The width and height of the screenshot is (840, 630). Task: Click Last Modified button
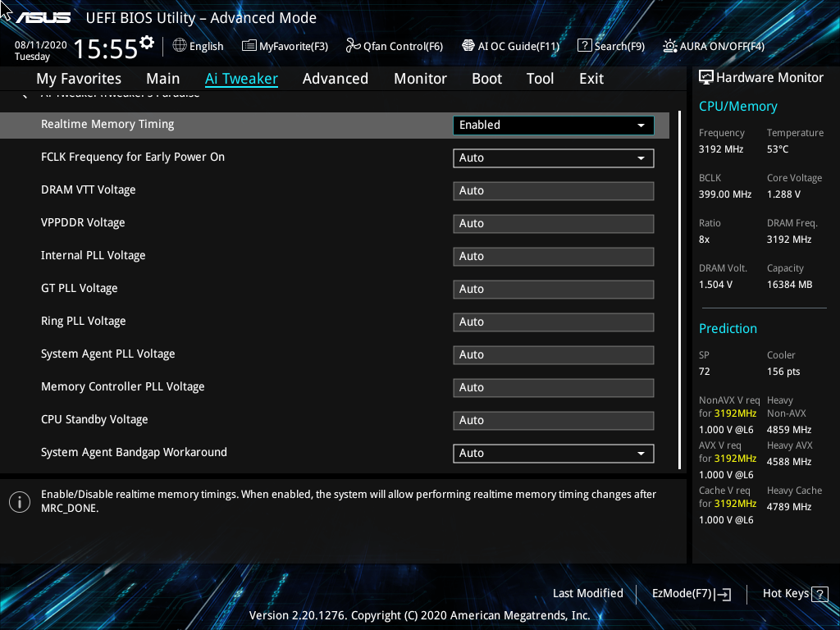(588, 594)
